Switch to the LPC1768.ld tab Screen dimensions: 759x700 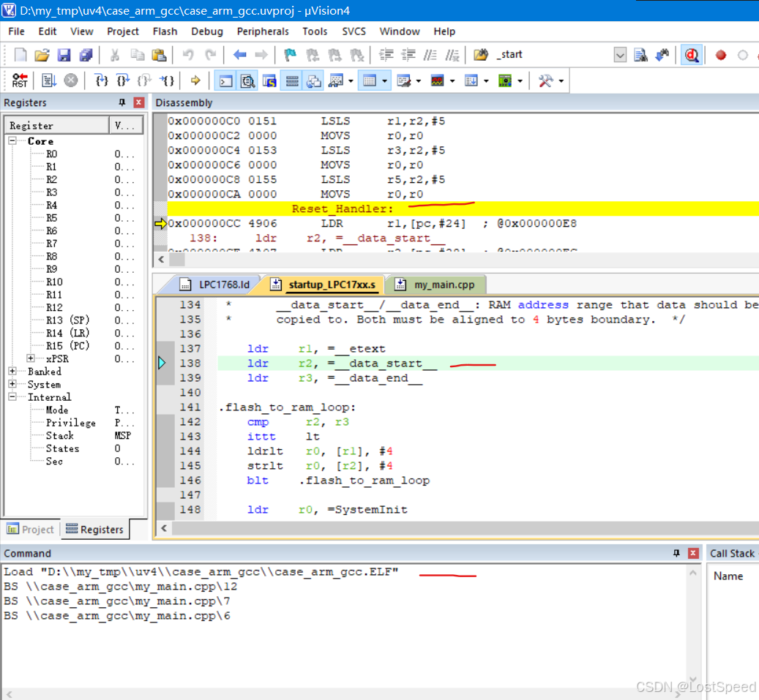pyautogui.click(x=214, y=285)
